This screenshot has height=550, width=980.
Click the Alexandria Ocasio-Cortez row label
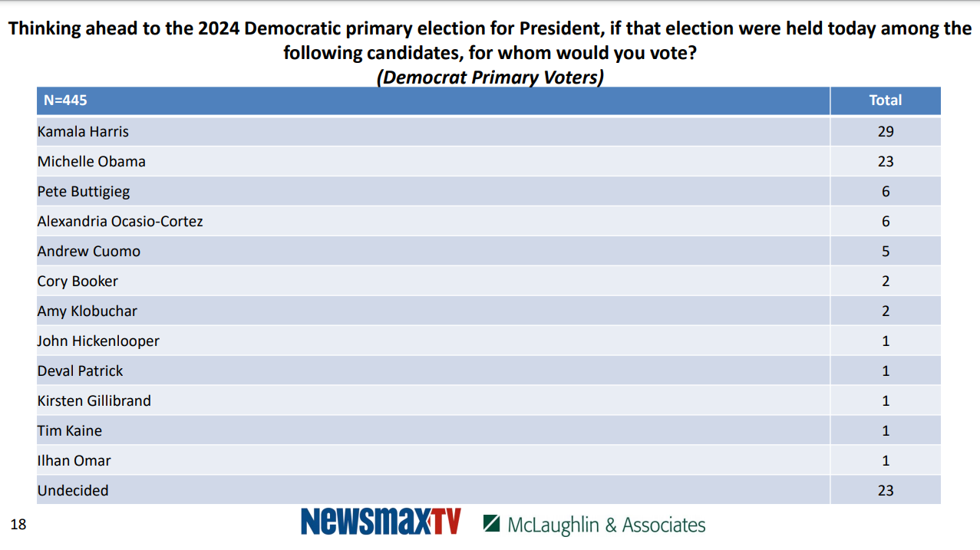coord(120,222)
